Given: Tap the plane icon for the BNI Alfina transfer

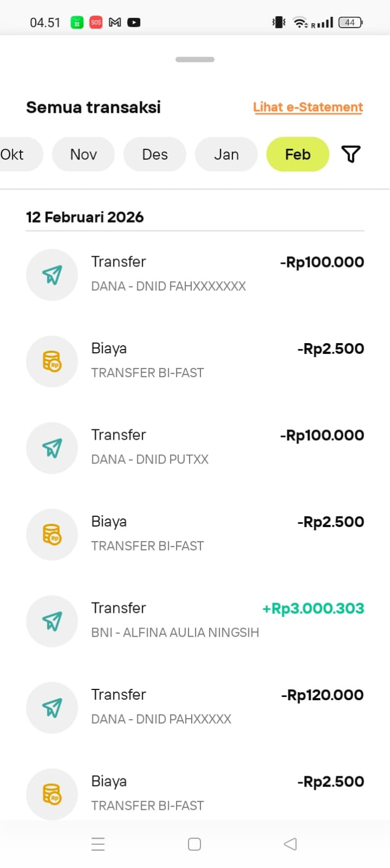Looking at the screenshot, I should (52, 621).
